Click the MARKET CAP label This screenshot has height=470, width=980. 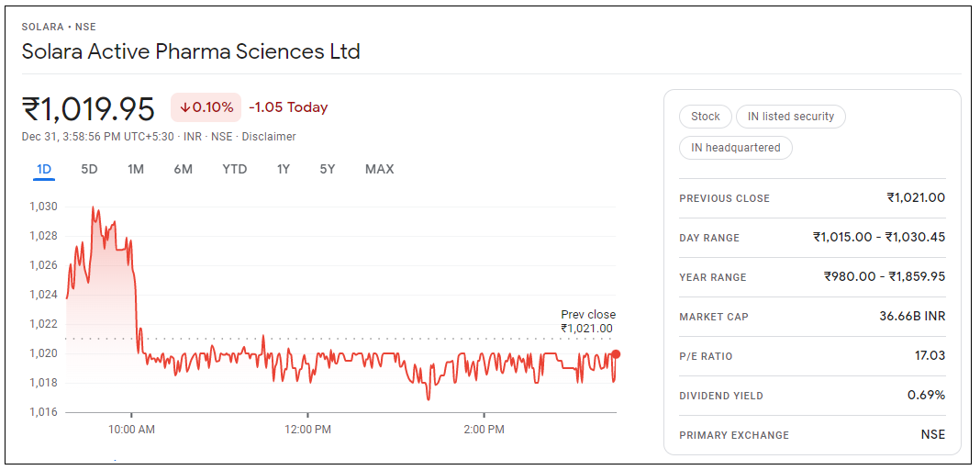714,317
